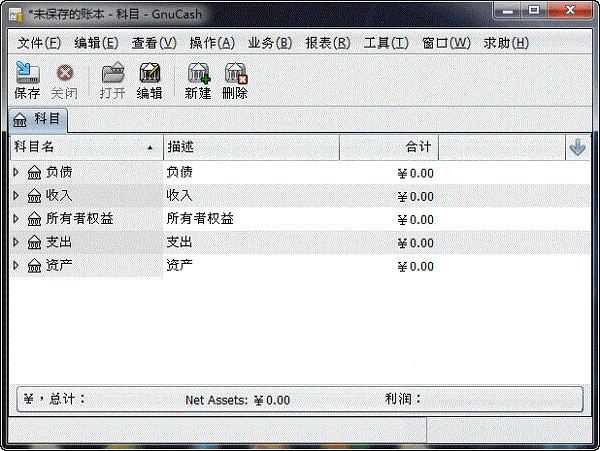The width and height of the screenshot is (600, 451).
Task: Expand the 支出 account tree node
Action: [x=16, y=242]
